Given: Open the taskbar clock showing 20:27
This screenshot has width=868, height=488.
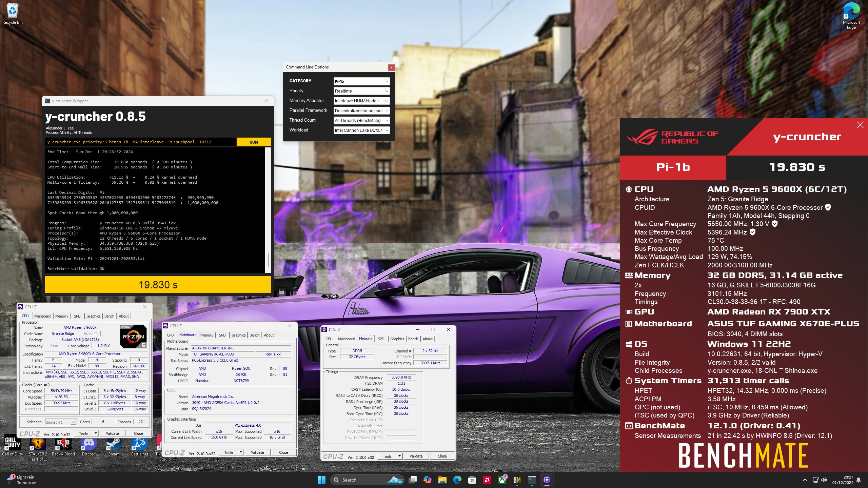Looking at the screenshot, I should tap(843, 480).
